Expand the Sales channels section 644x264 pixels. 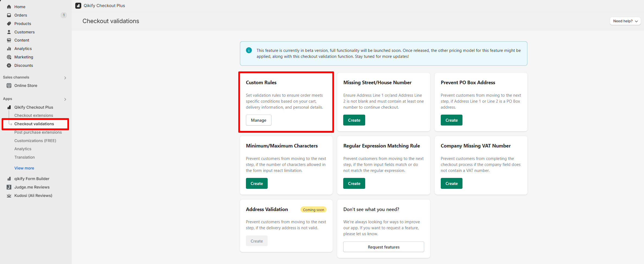pos(65,78)
